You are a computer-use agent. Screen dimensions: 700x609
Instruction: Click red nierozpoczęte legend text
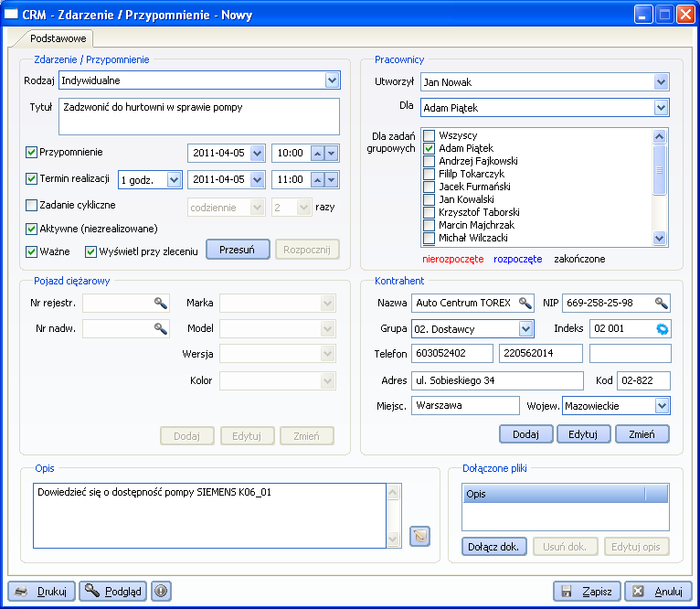tap(452, 259)
